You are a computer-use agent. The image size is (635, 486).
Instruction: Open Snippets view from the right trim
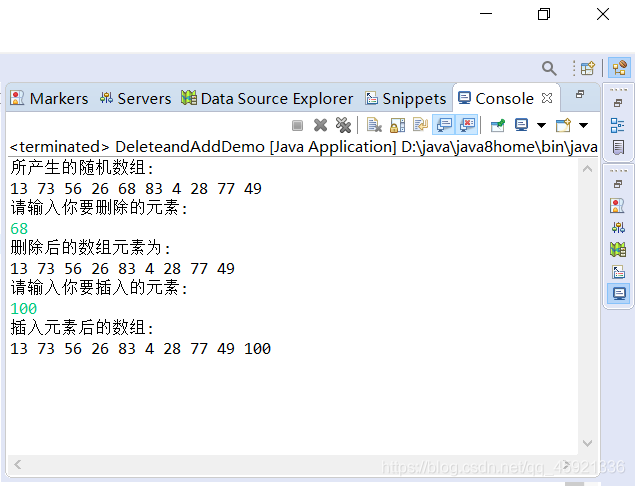click(618, 271)
